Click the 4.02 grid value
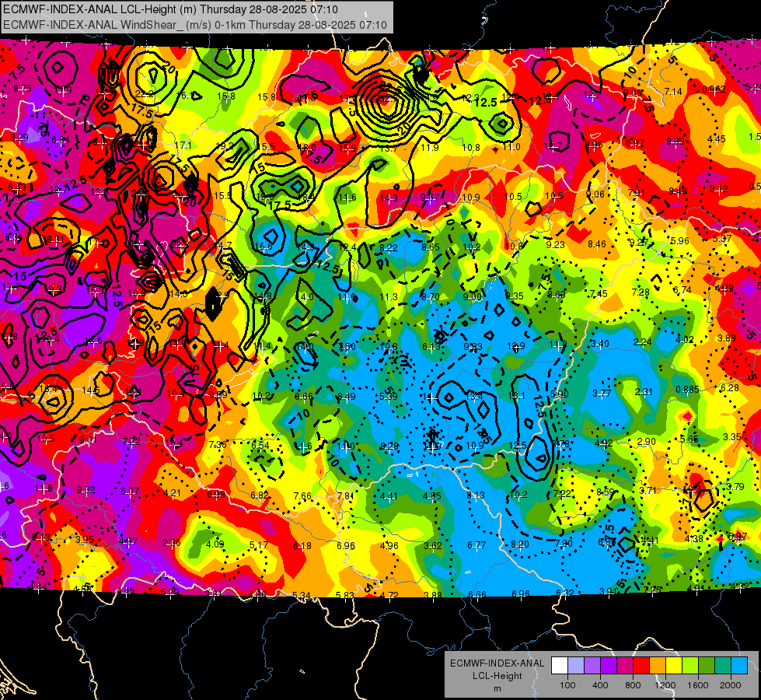This screenshot has height=700, width=761. coord(685,340)
